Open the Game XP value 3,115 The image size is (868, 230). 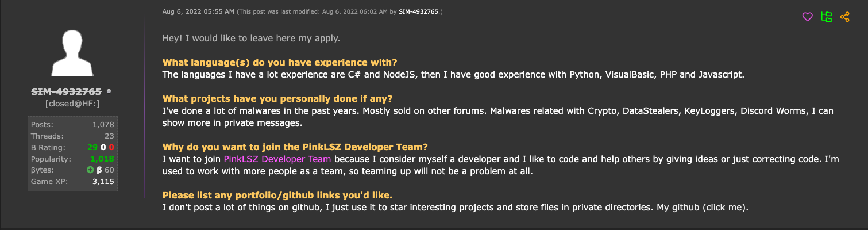pos(103,182)
